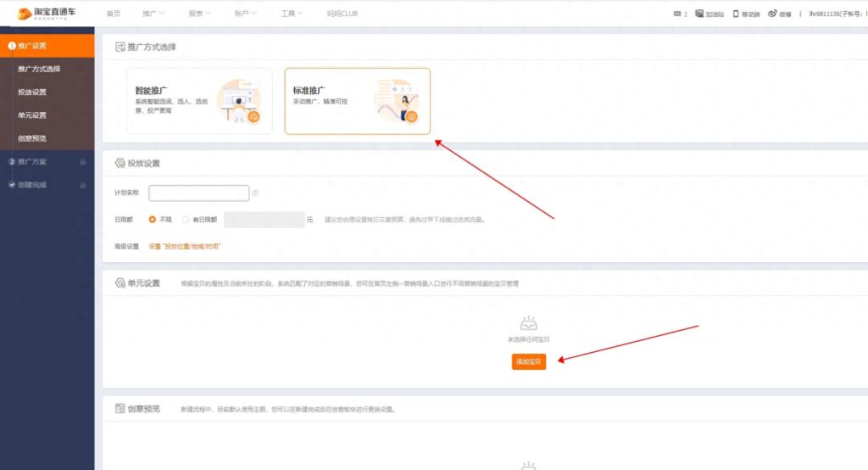Choose the 标准推广 card

tap(357, 101)
